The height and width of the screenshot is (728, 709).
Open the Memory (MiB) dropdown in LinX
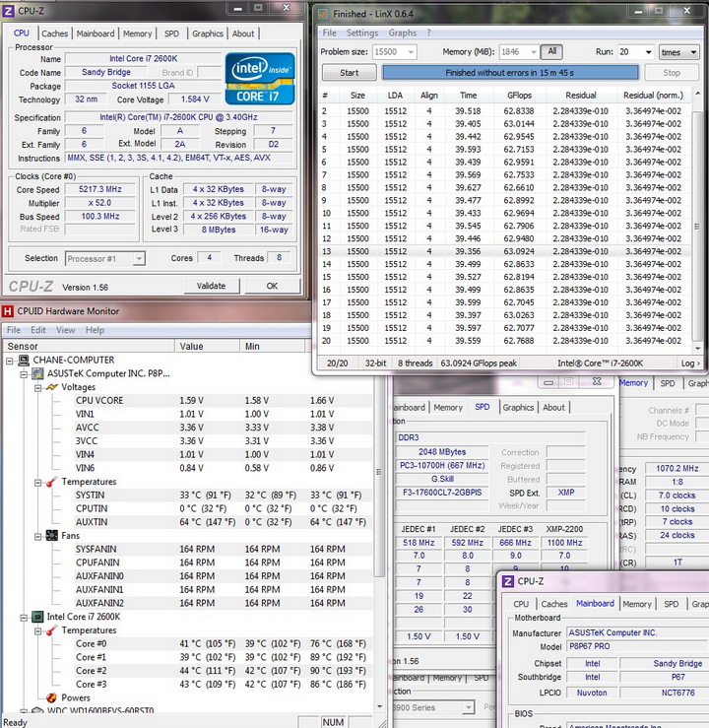tap(534, 52)
